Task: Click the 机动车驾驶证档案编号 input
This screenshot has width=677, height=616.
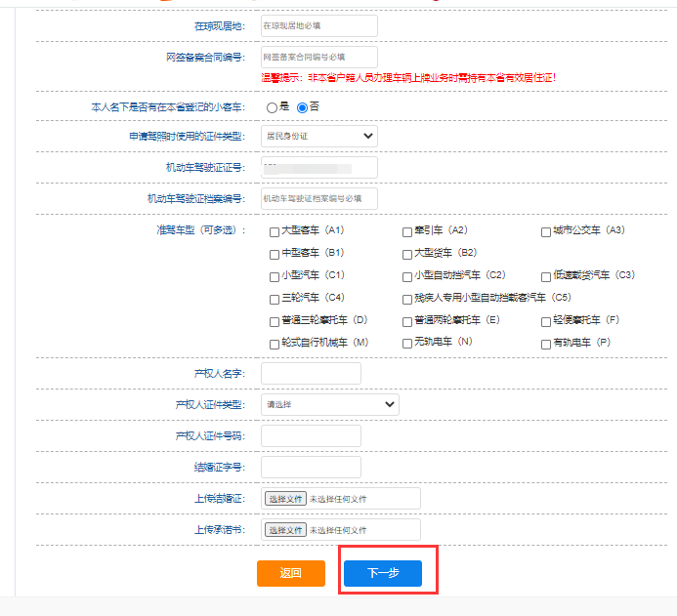Action: pos(318,199)
